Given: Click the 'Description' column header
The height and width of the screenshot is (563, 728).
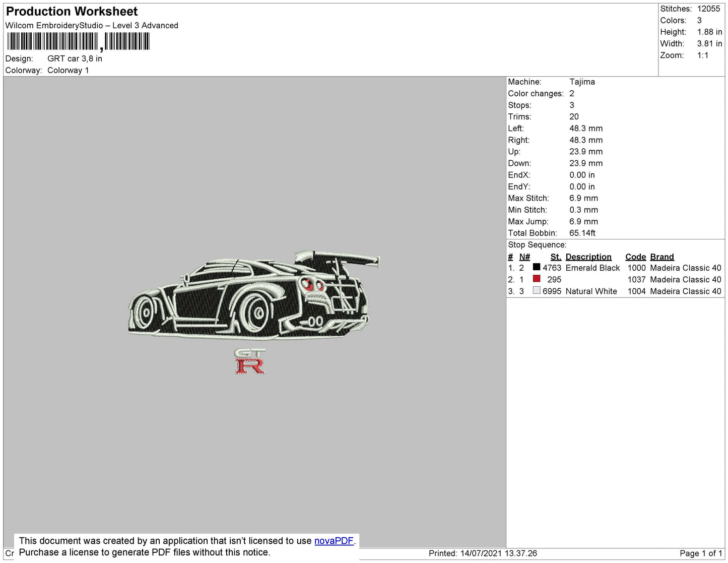Looking at the screenshot, I should coord(588,257).
